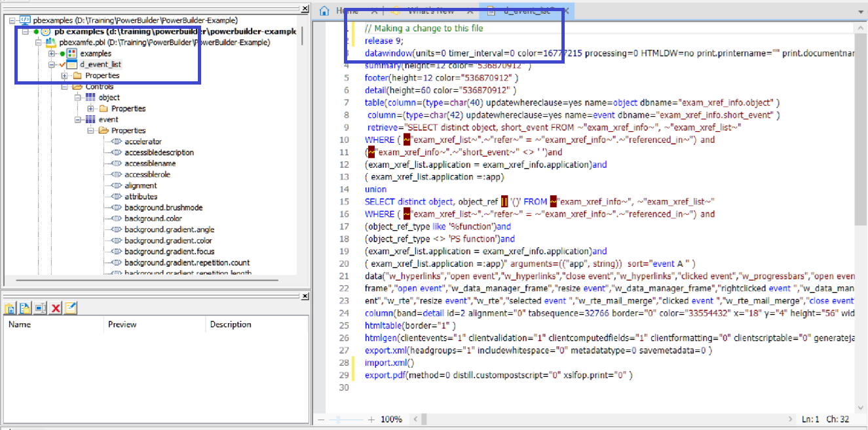Select the attributes property

tap(141, 196)
